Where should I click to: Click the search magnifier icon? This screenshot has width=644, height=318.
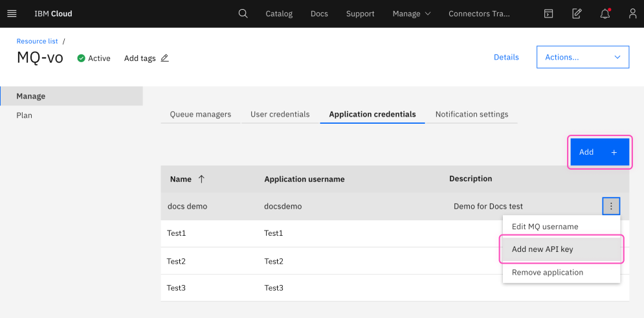click(x=243, y=14)
